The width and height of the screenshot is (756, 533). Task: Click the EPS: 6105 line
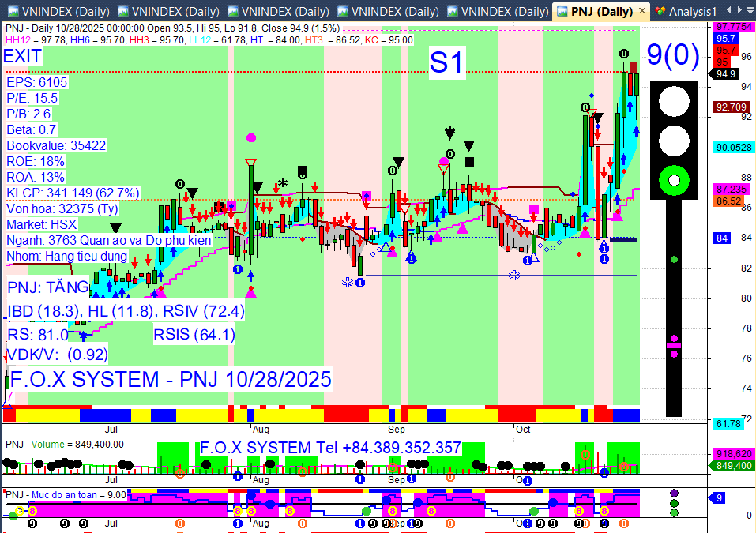point(36,82)
